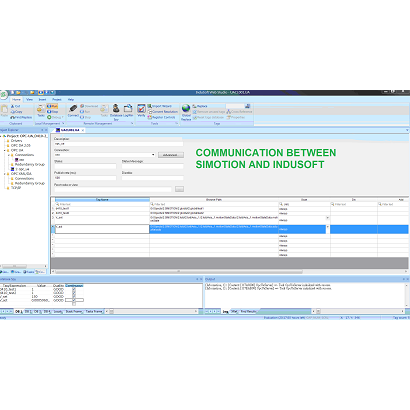Click the Stop button in Local Management

(x=53, y=112)
